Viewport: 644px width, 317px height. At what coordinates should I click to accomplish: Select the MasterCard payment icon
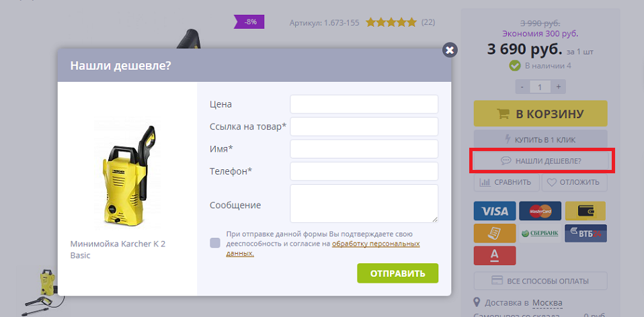point(540,211)
